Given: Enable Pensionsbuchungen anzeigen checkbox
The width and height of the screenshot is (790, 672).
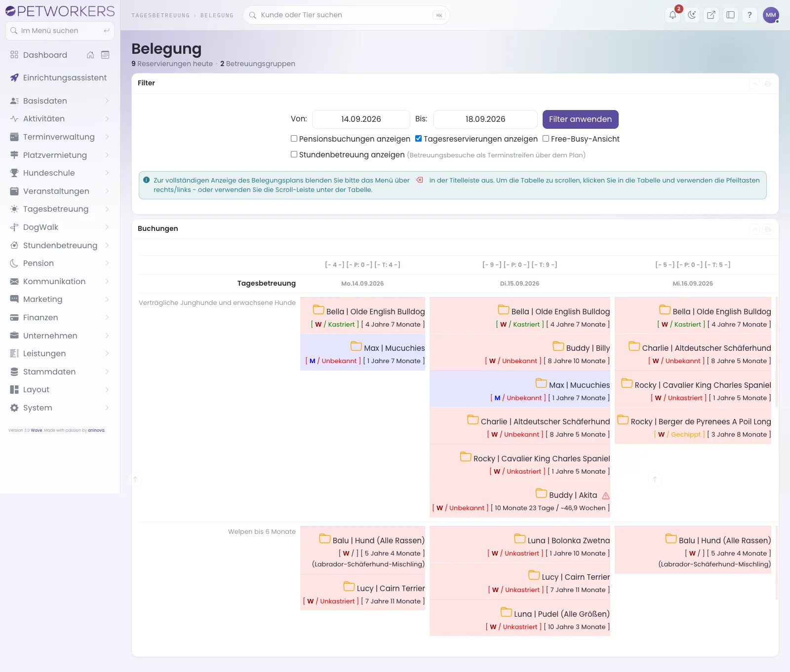Looking at the screenshot, I should [x=294, y=139].
